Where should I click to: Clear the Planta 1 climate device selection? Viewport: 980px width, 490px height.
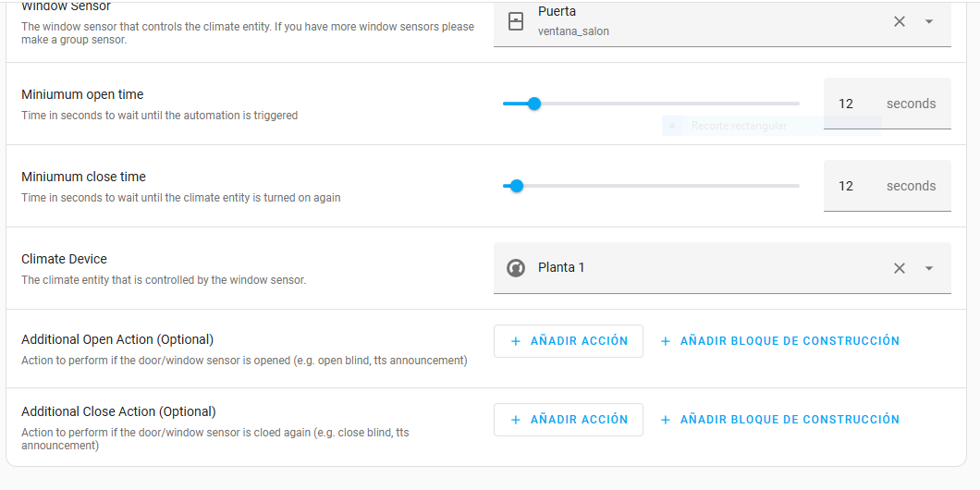coord(899,268)
